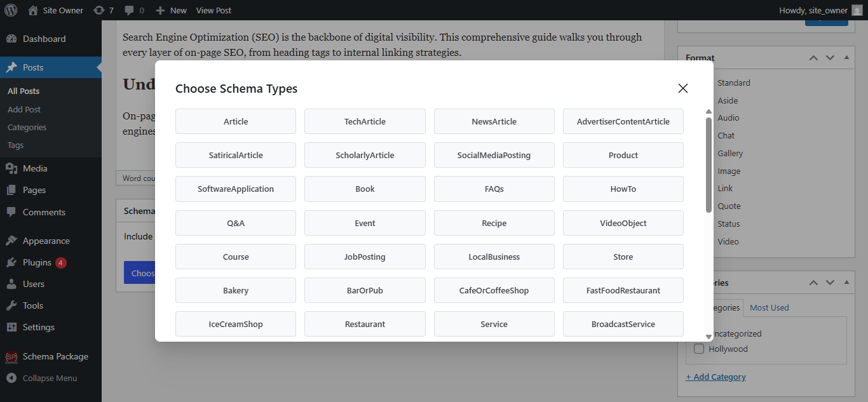Screen dimensions: 868x402
Task: Click the Schema Package sidebar icon
Action: 11,357
